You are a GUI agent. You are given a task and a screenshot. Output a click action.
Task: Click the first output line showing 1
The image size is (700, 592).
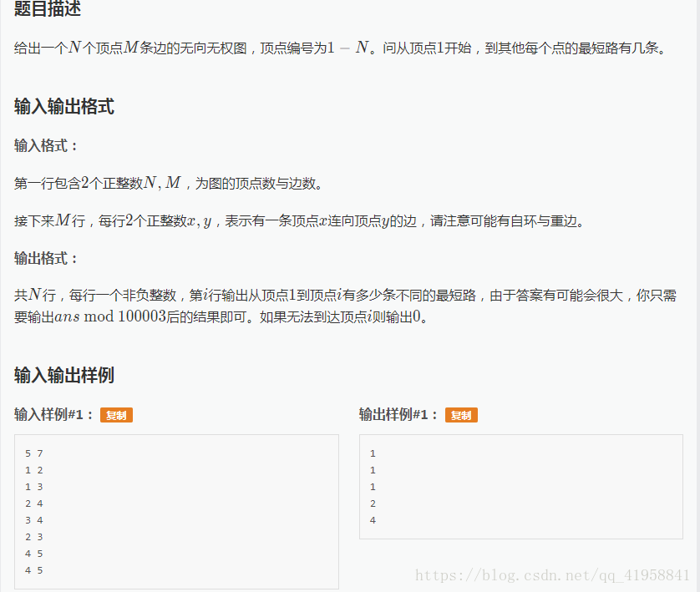372,453
